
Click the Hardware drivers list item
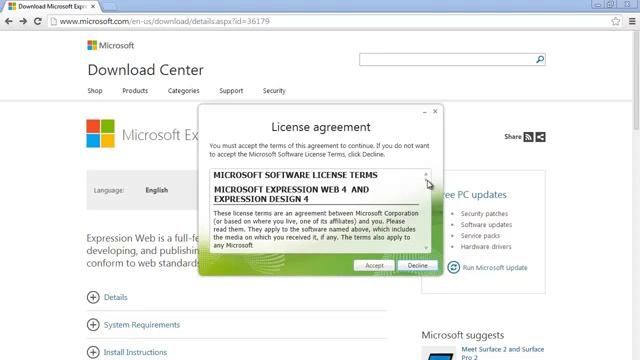486,247
